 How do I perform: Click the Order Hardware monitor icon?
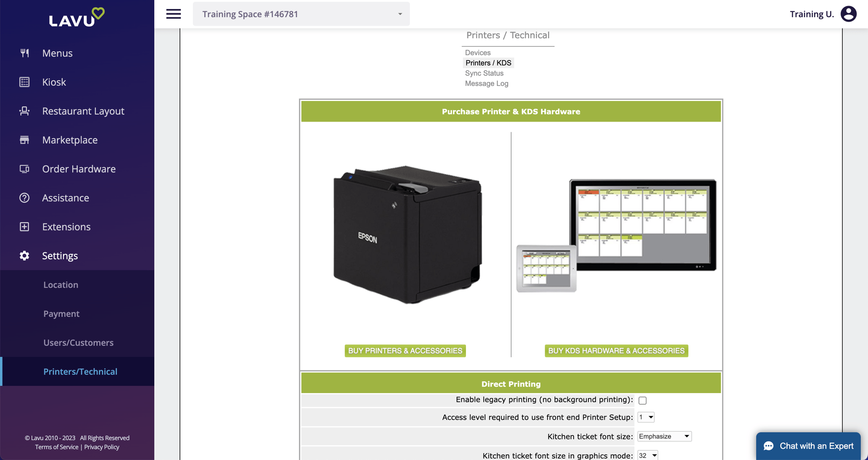pos(24,169)
